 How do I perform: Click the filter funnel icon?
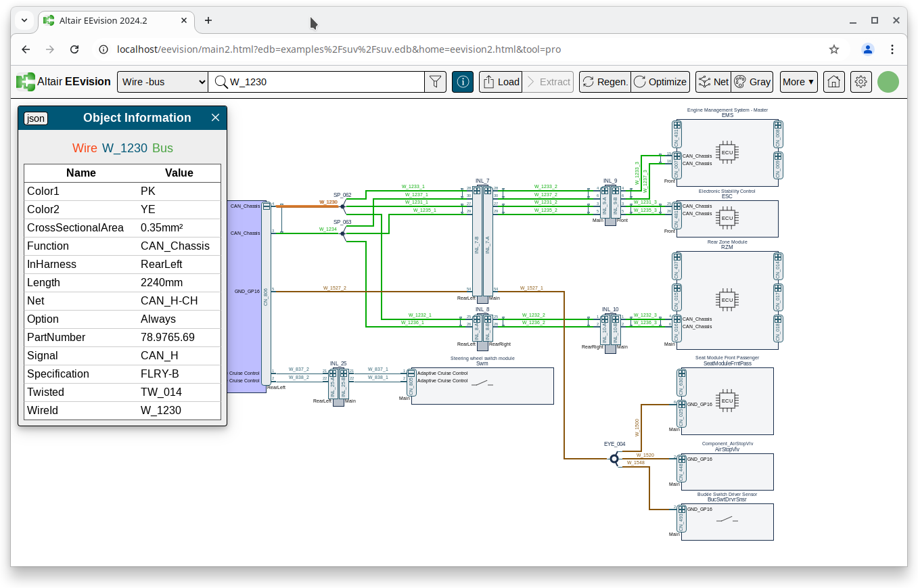(x=435, y=82)
